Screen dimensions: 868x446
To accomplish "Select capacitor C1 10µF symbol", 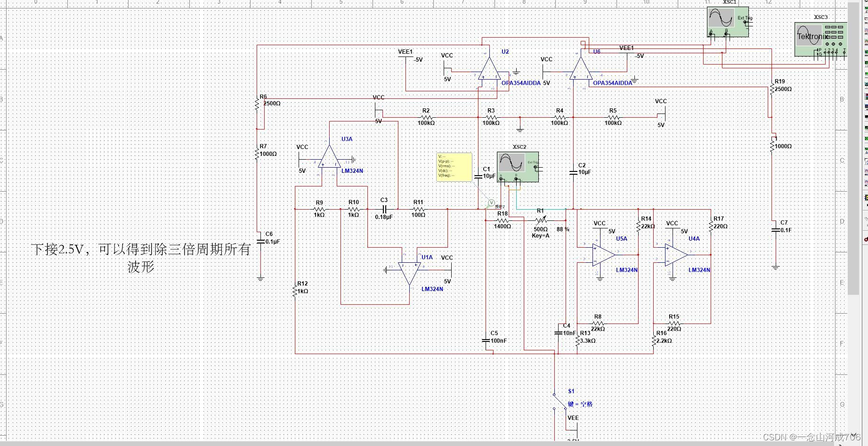I will [x=478, y=177].
